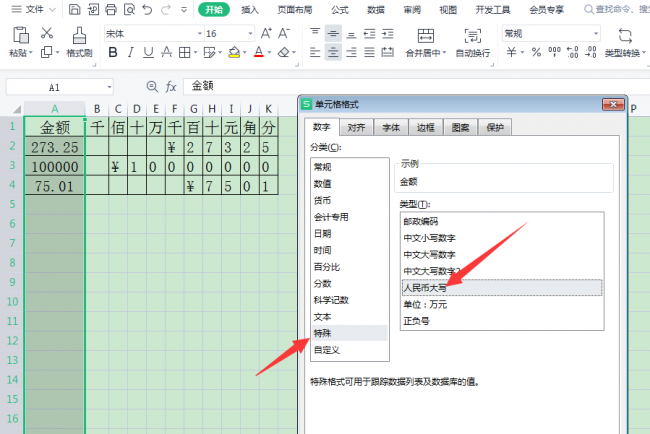Click the fill color bucket icon
The height and width of the screenshot is (434, 650).
coord(234,52)
